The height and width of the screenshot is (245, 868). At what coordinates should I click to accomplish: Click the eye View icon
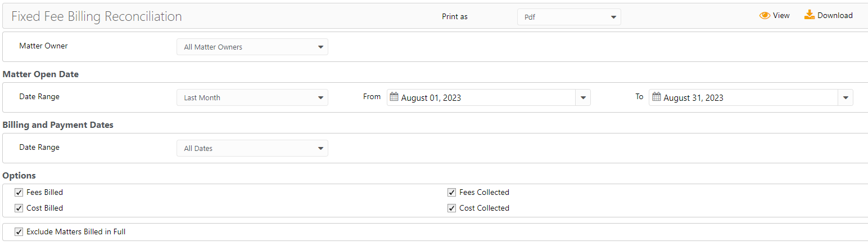765,16
